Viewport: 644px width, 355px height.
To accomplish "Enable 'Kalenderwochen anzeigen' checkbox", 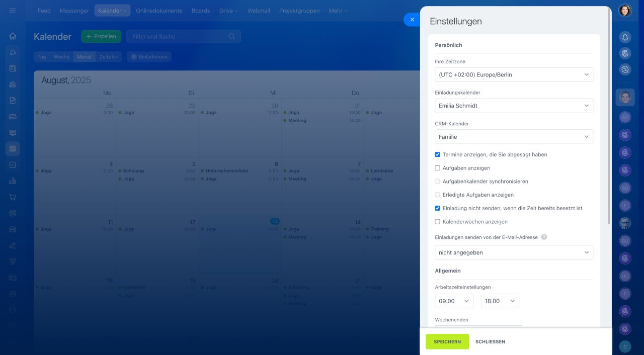I will tap(437, 221).
